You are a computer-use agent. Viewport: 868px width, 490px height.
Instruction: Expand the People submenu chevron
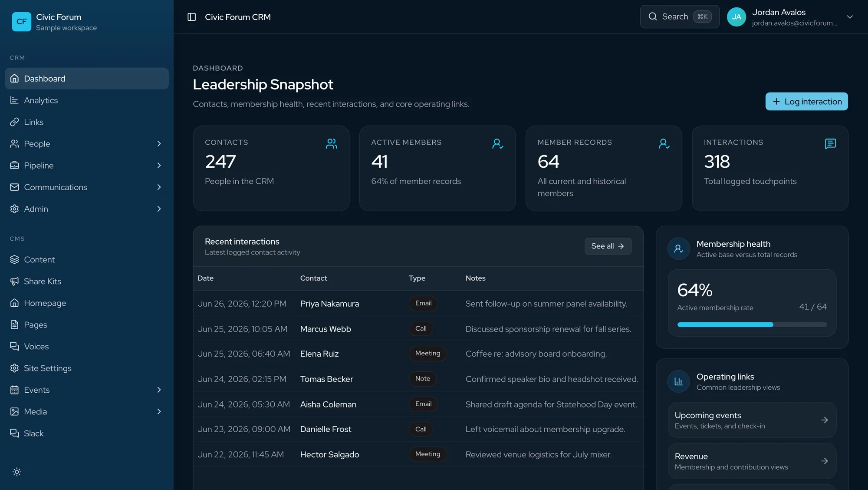159,144
